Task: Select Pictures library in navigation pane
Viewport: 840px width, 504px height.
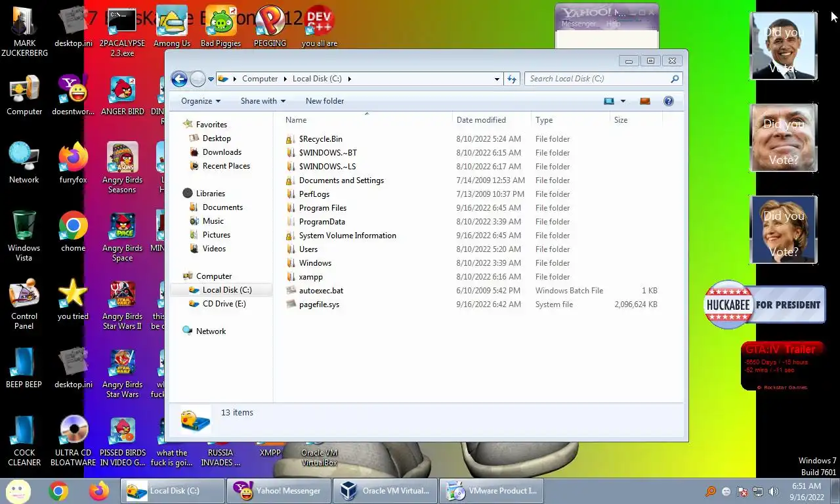Action: pos(216,235)
